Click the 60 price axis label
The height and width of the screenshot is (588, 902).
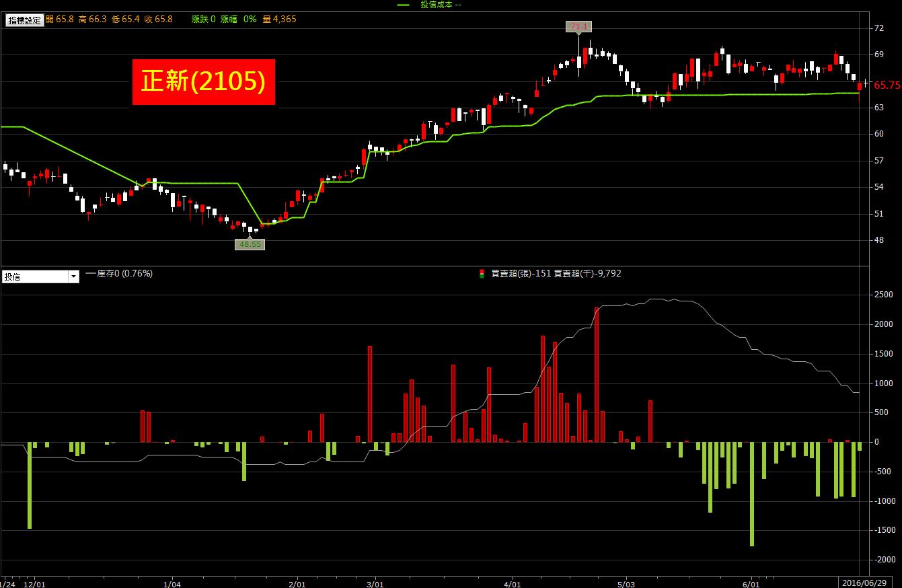coord(878,134)
